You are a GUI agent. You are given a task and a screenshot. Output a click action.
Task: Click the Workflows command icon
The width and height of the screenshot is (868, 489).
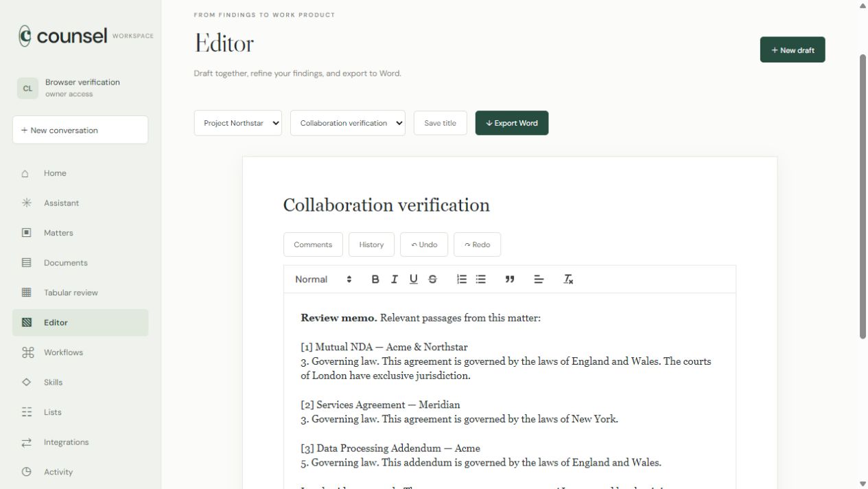pos(27,352)
